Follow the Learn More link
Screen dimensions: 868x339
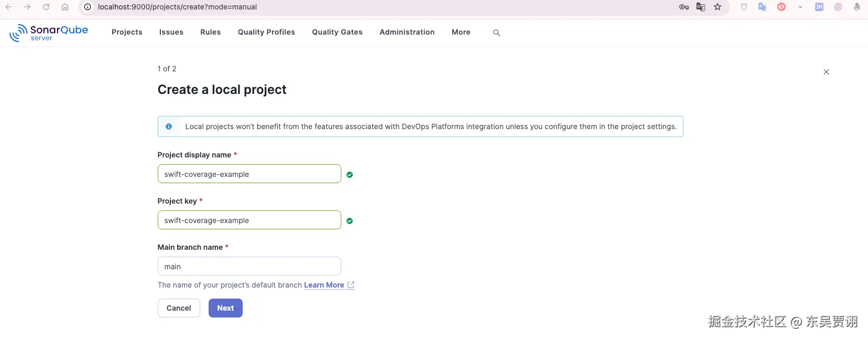(324, 285)
